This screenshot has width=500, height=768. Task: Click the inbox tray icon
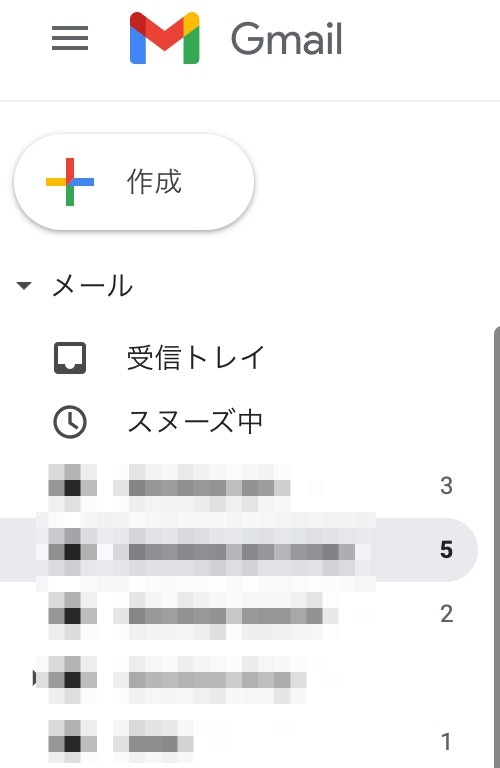[70, 358]
